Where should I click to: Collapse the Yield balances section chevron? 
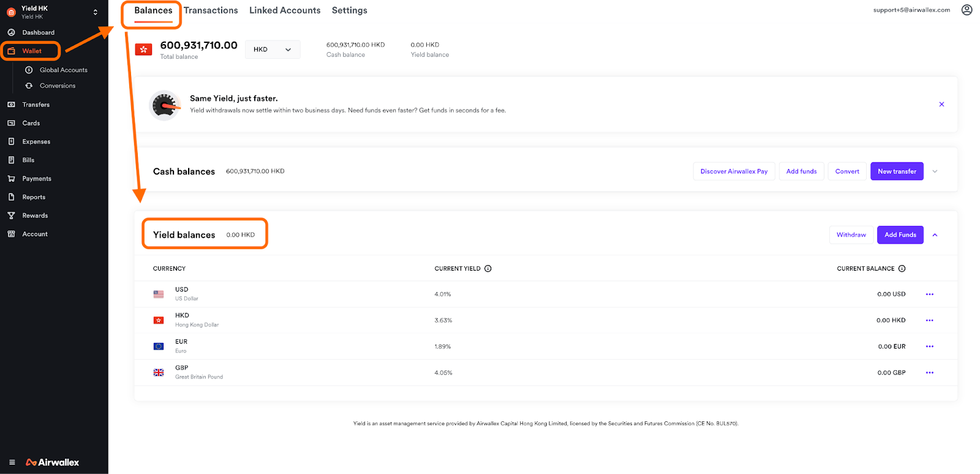pos(935,235)
